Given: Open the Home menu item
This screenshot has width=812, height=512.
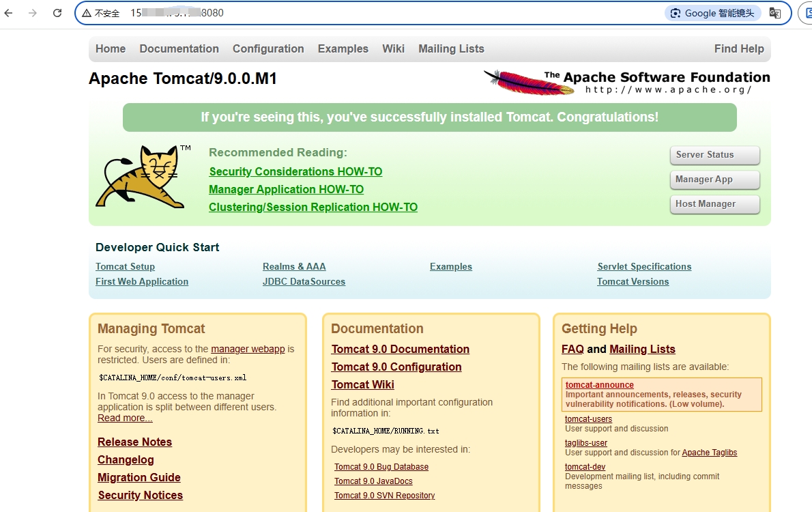Looking at the screenshot, I should click(111, 48).
